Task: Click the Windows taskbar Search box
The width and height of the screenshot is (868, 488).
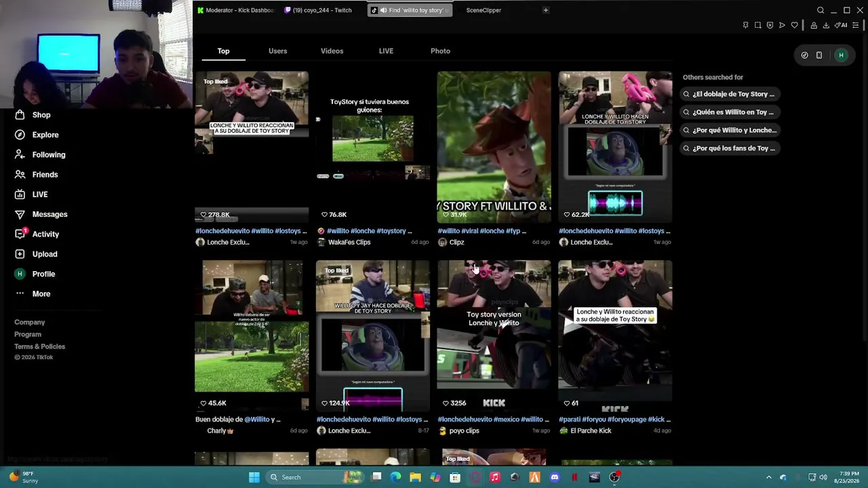Action: 316,477
